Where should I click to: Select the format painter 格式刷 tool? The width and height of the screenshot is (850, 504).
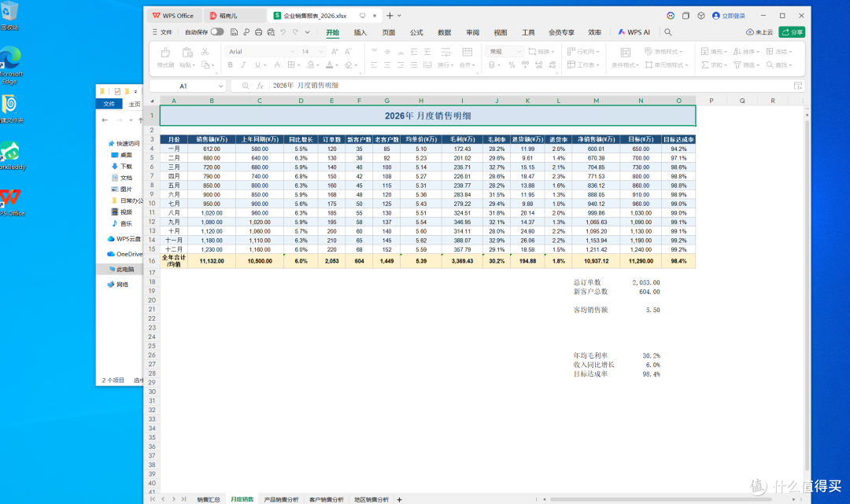click(165, 58)
